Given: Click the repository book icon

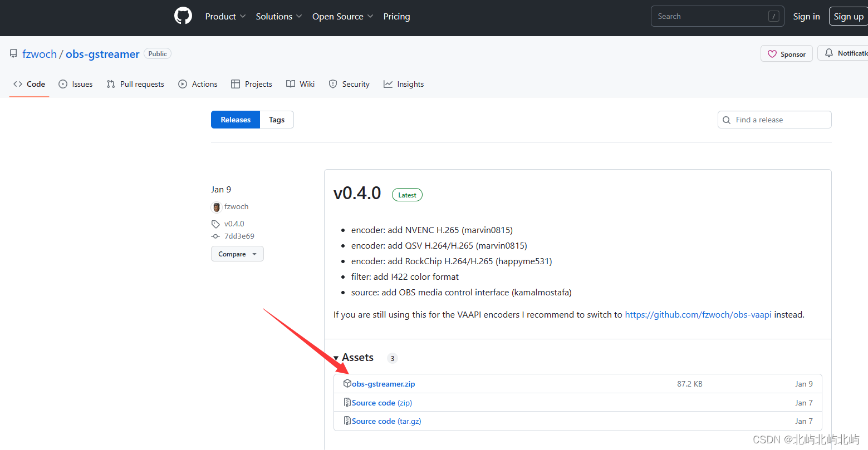Looking at the screenshot, I should point(13,53).
